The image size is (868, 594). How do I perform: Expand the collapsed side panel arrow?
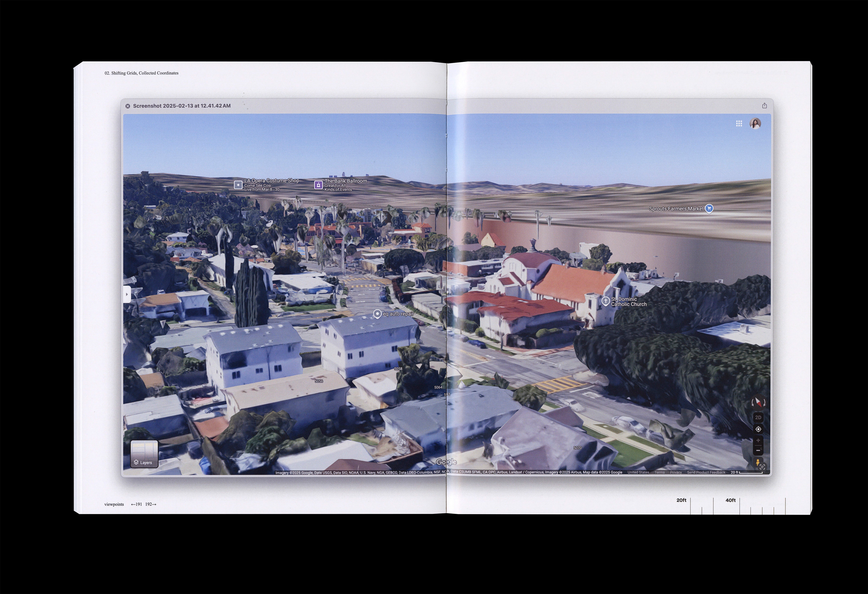pos(127,294)
